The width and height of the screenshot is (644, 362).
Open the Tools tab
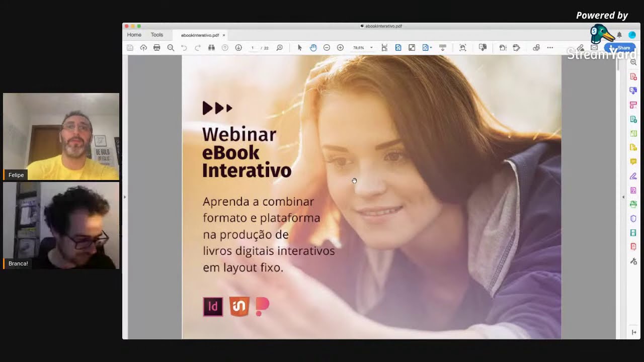pos(157,35)
